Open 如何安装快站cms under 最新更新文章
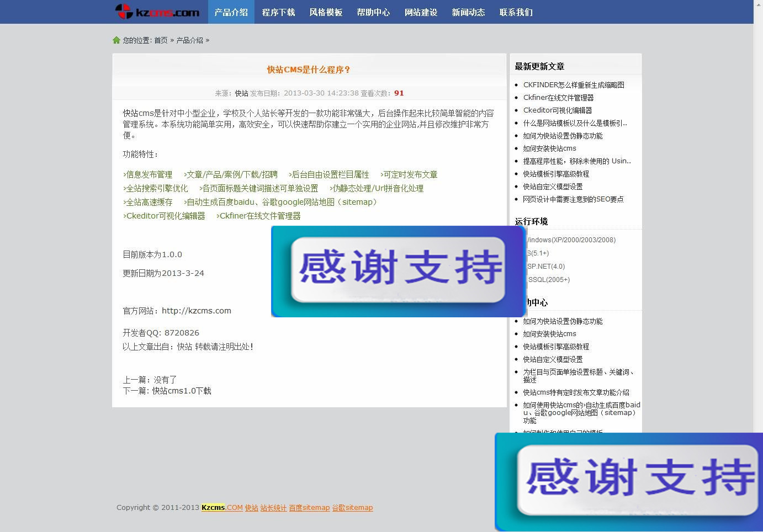763x532 pixels. pos(549,148)
